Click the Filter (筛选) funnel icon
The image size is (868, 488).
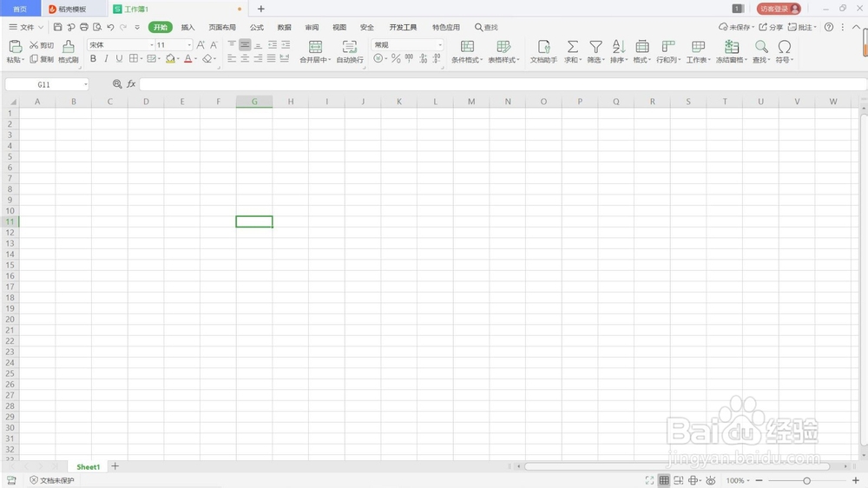595,47
